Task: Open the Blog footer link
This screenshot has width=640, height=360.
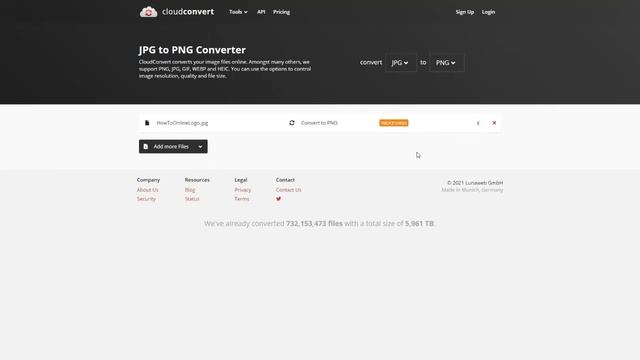Action: click(x=190, y=190)
